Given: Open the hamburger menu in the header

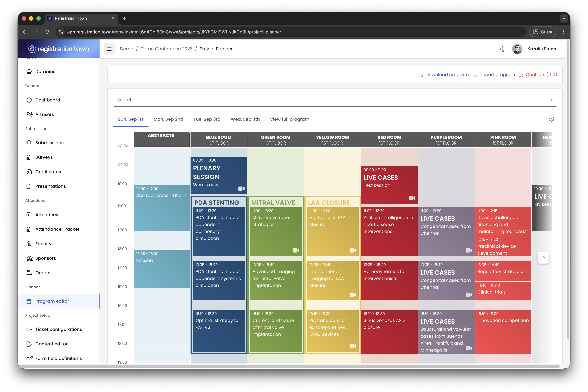Looking at the screenshot, I should [x=109, y=49].
